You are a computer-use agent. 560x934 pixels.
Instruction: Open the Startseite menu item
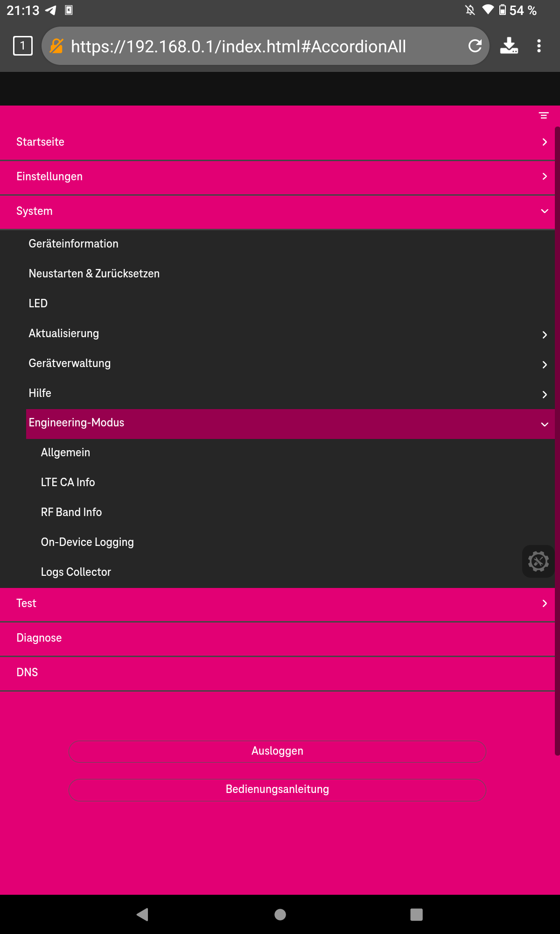277,142
